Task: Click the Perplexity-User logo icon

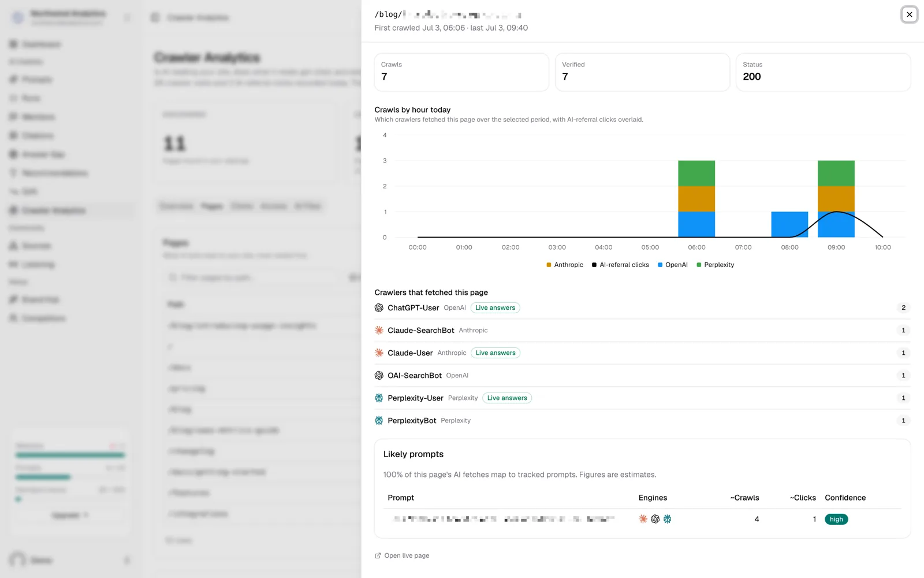Action: (379, 398)
